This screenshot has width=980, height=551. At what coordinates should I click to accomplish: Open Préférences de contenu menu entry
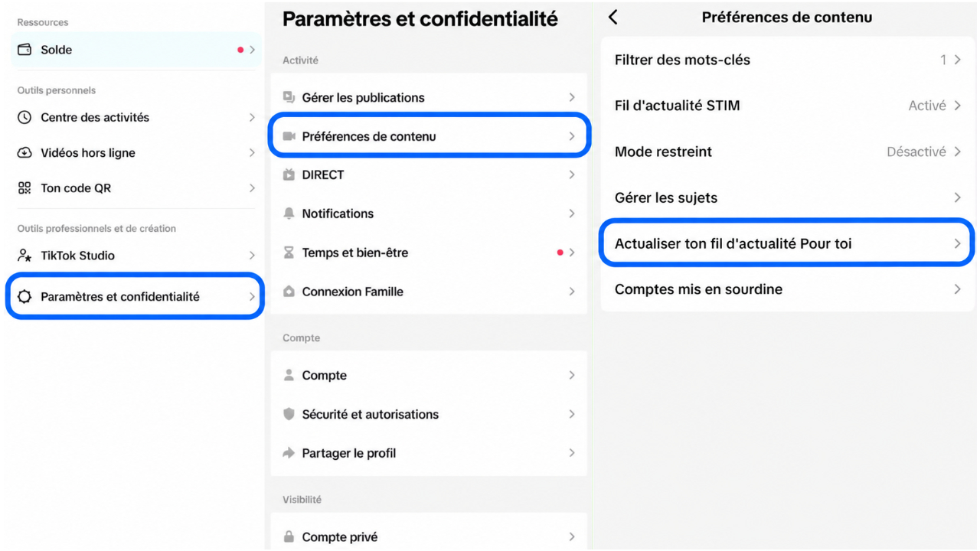429,136
